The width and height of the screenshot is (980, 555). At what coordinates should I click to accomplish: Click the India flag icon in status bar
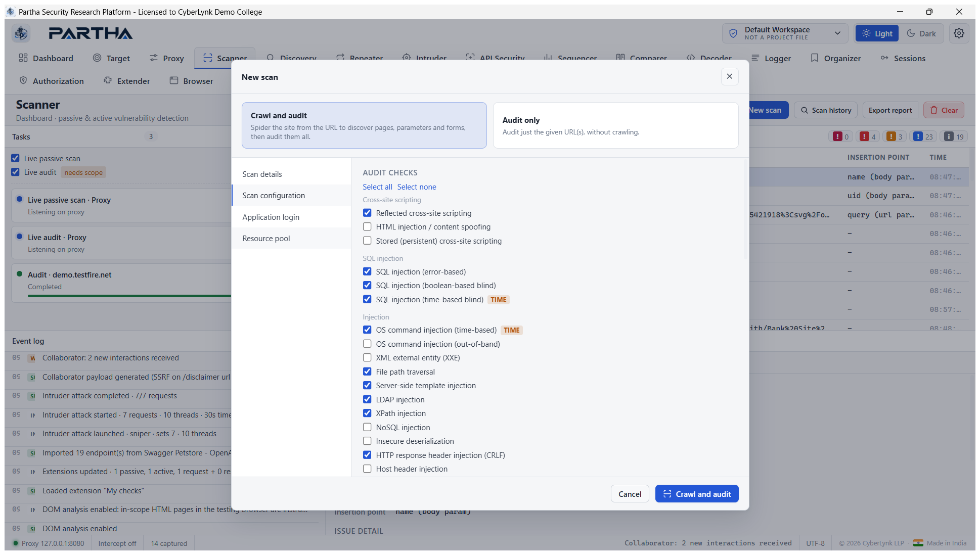pyautogui.click(x=918, y=543)
